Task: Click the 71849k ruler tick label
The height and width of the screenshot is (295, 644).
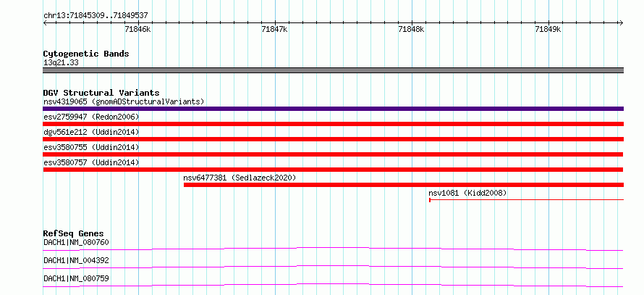Action: pyautogui.click(x=548, y=30)
